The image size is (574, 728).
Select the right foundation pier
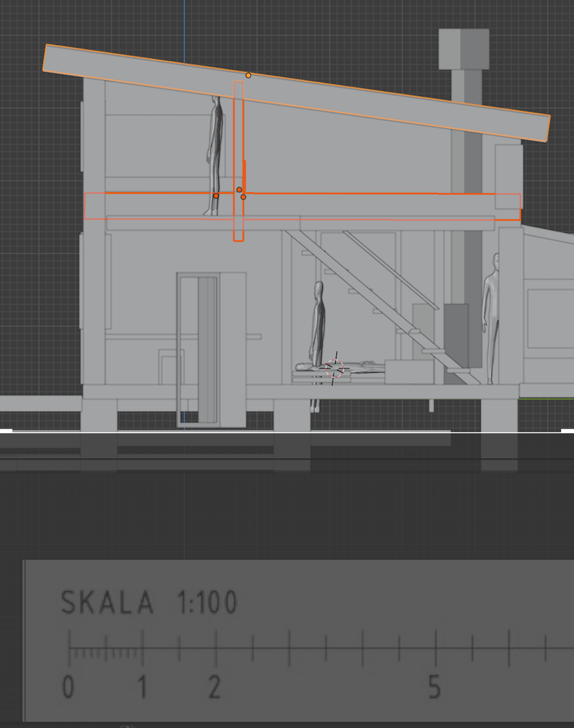pos(501,414)
